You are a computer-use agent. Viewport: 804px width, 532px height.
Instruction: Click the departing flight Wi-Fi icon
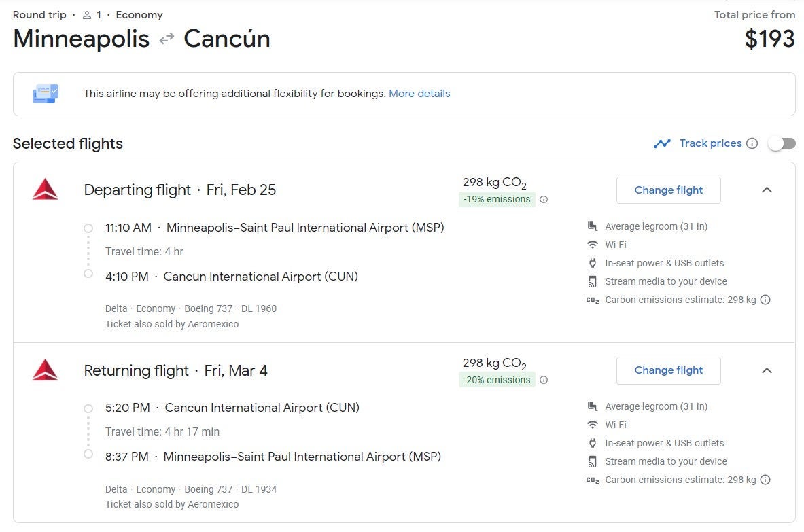593,245
